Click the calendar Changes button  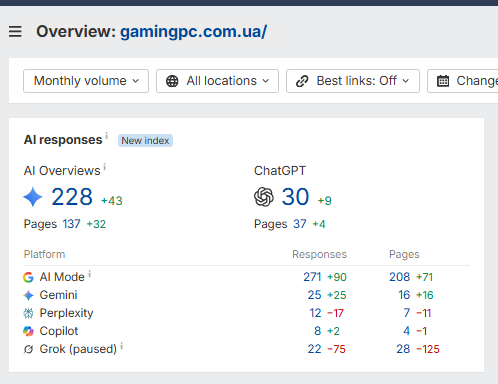(x=463, y=81)
